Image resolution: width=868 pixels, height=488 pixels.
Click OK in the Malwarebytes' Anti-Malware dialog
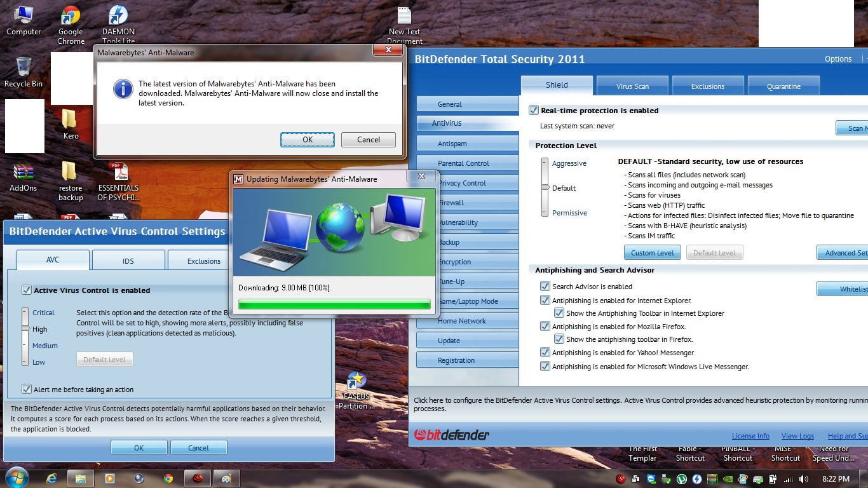coord(308,140)
